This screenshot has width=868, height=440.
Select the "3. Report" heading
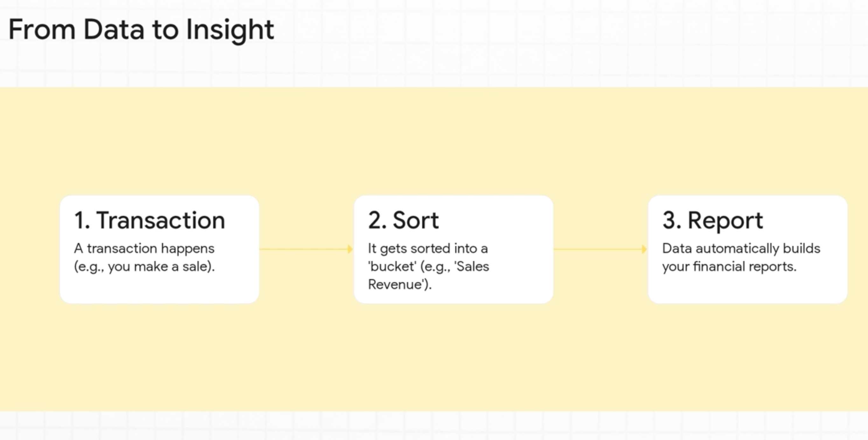tap(713, 221)
